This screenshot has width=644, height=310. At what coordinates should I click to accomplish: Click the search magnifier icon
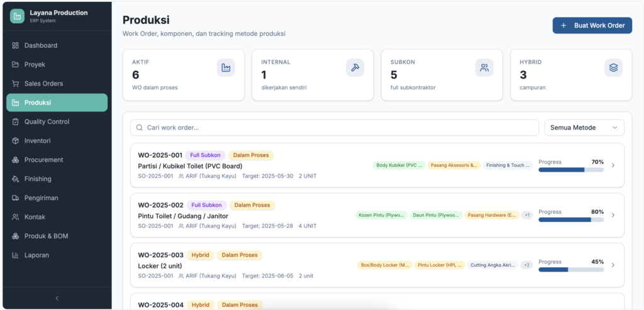pyautogui.click(x=140, y=128)
